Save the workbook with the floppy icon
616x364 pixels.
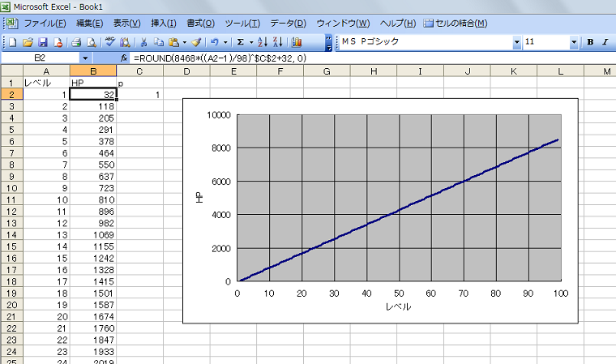pos(43,42)
